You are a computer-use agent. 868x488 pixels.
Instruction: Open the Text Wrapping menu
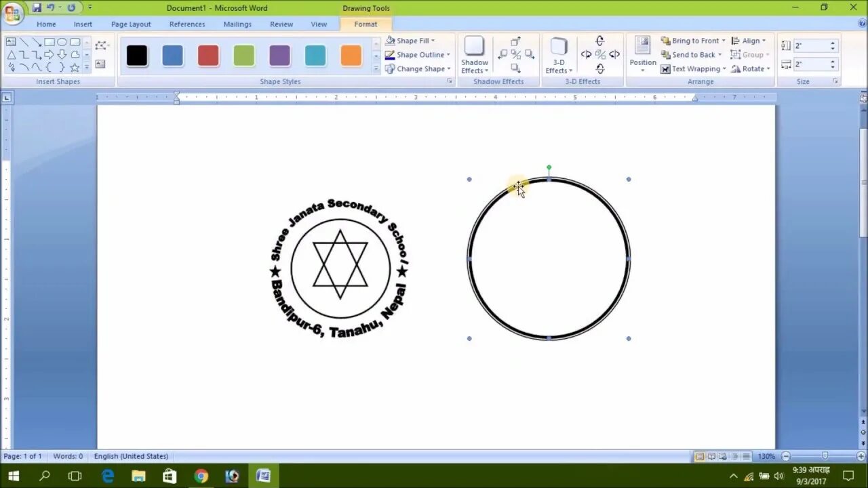(x=693, y=68)
